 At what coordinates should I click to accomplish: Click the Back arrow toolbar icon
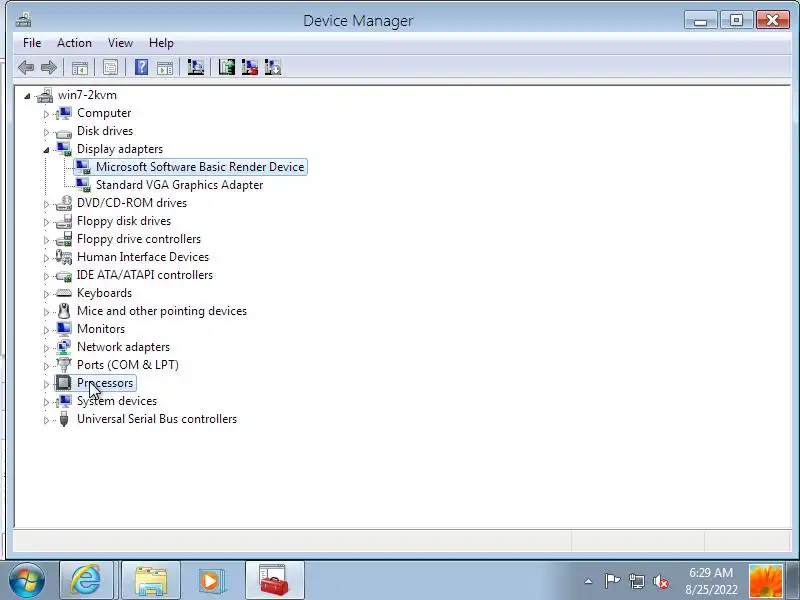click(x=26, y=67)
